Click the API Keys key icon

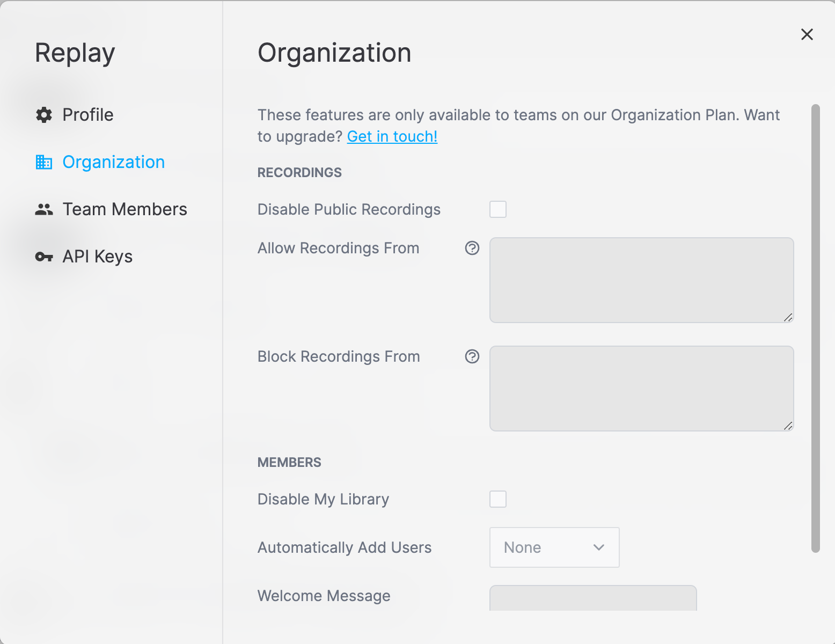click(x=44, y=257)
